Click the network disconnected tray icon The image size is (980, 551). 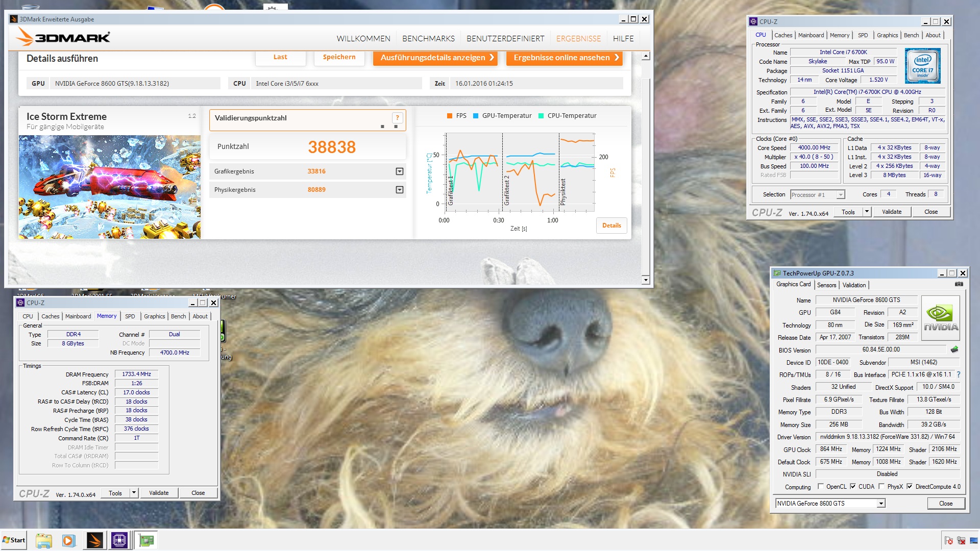point(961,541)
